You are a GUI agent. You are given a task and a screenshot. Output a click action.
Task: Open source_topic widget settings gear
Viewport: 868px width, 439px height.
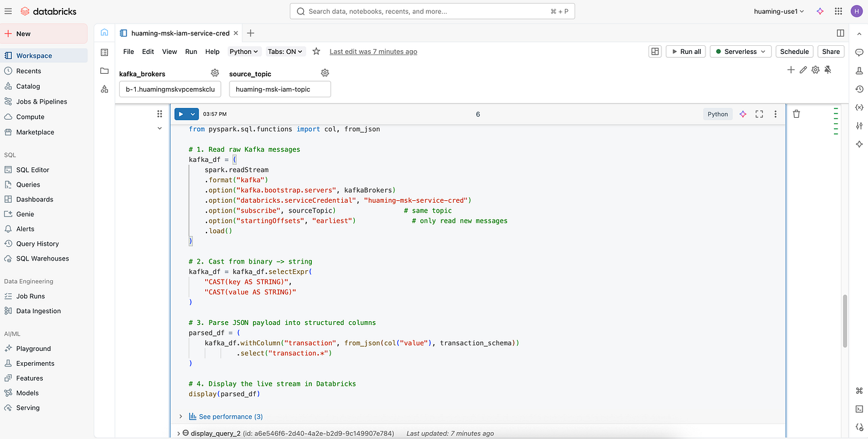325,73
